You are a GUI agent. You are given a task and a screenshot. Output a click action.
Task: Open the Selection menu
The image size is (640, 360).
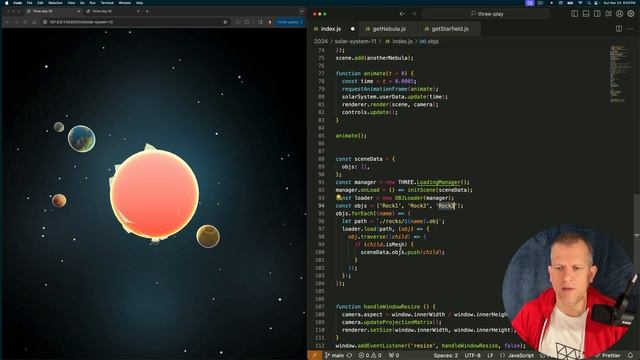click(55, 3)
